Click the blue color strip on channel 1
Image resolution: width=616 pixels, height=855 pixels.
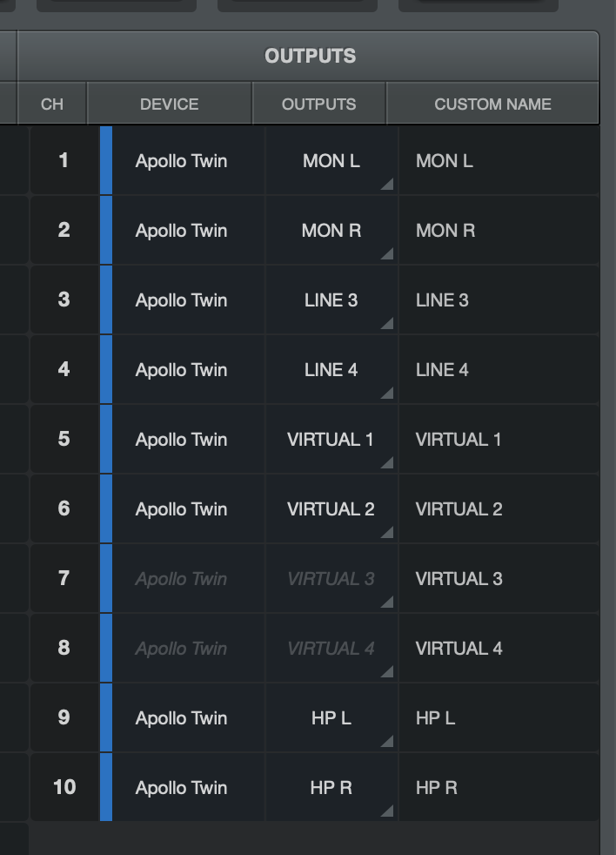[x=106, y=161]
